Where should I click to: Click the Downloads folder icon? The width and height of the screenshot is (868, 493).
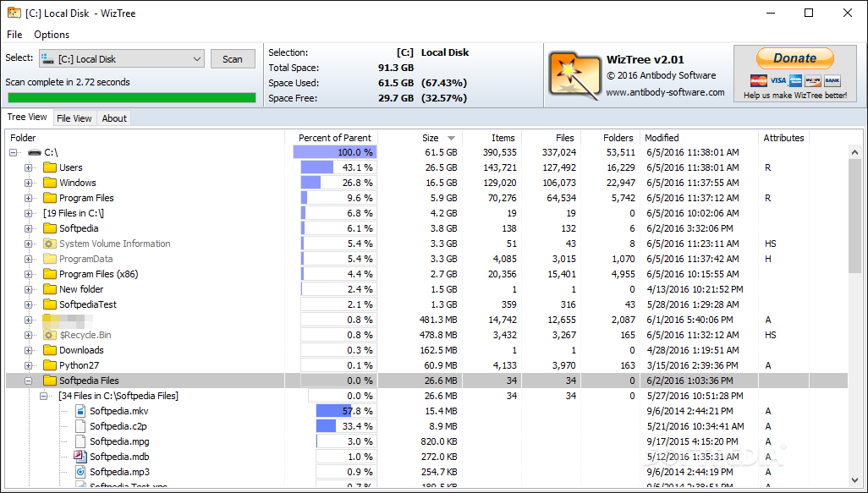[x=50, y=350]
